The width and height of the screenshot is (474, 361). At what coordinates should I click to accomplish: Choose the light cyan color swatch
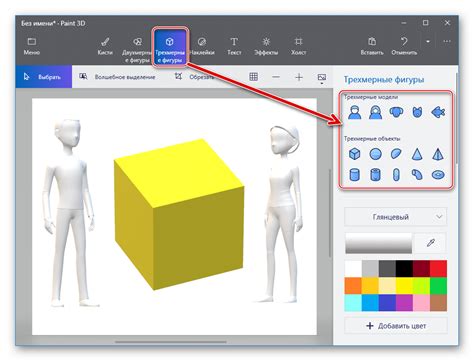click(353, 303)
